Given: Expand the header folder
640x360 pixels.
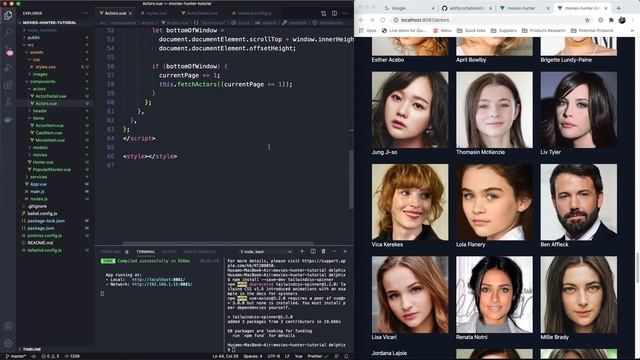Looking at the screenshot, I should (40, 111).
